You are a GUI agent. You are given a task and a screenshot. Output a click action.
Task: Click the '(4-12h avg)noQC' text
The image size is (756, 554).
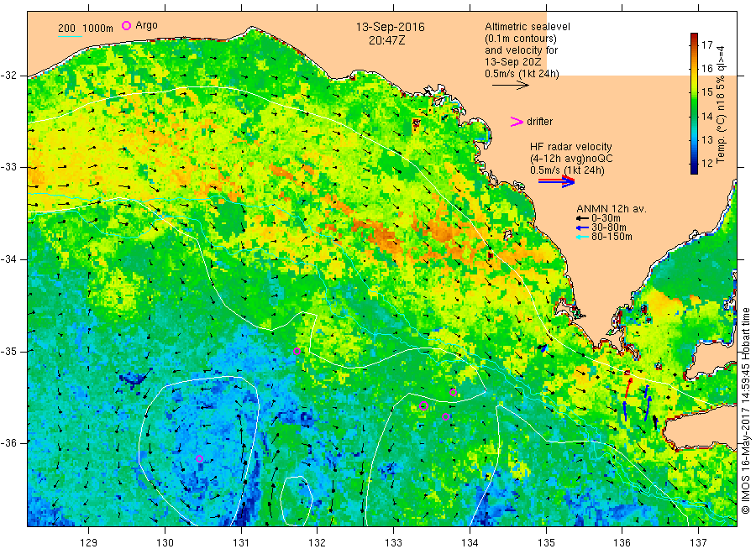pyautogui.click(x=571, y=159)
